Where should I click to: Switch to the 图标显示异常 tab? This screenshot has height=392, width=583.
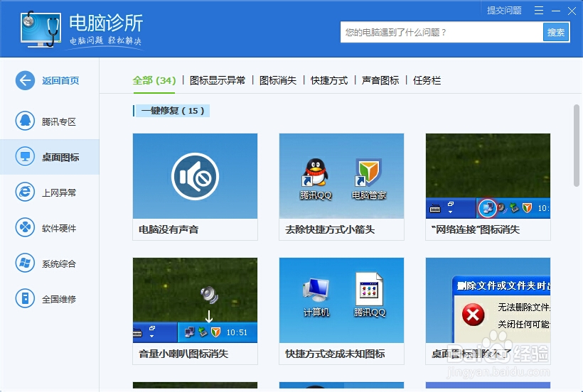pos(218,80)
